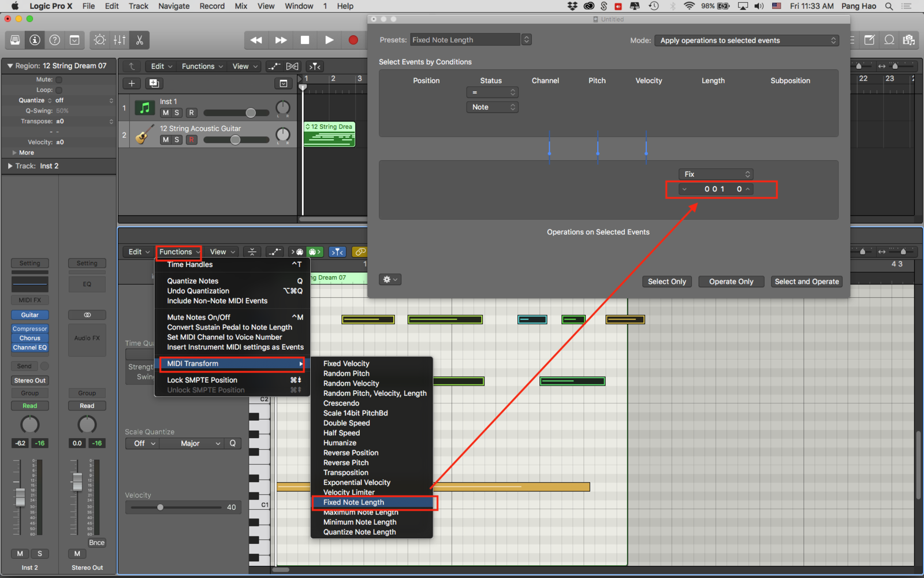
Task: Click the Stereo Out output button
Action: point(30,380)
